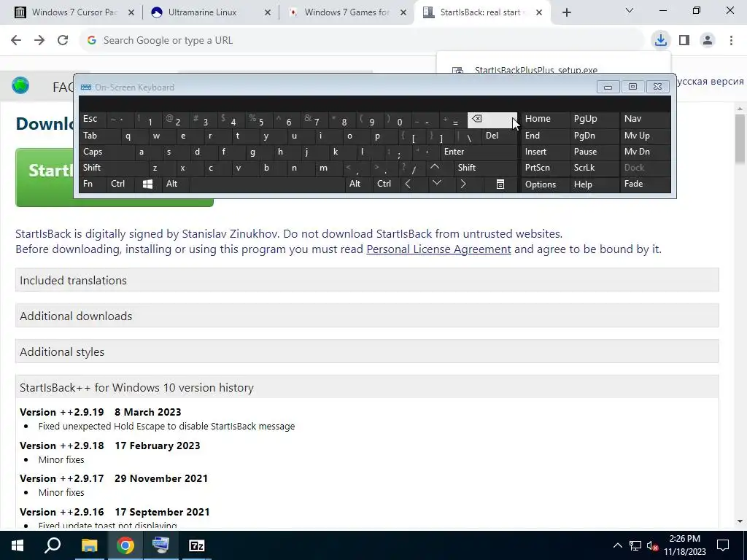
Task: Close the Windows 7 Games tab
Action: (x=403, y=12)
